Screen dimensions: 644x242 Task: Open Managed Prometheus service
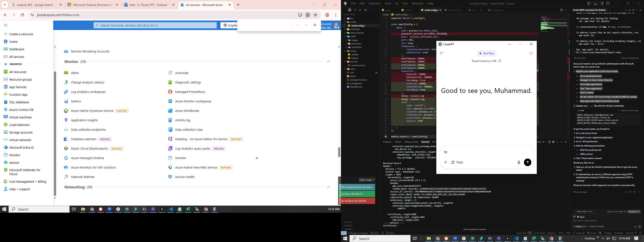pos(190,92)
